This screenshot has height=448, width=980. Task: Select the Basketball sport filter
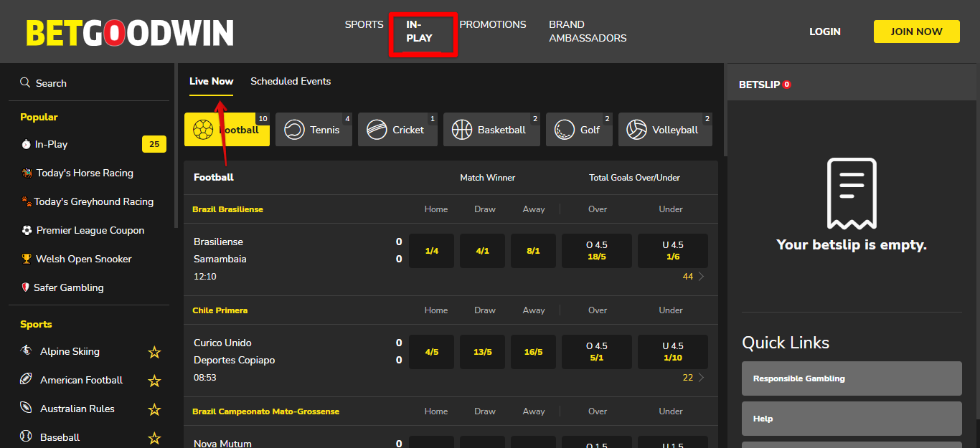click(x=491, y=130)
